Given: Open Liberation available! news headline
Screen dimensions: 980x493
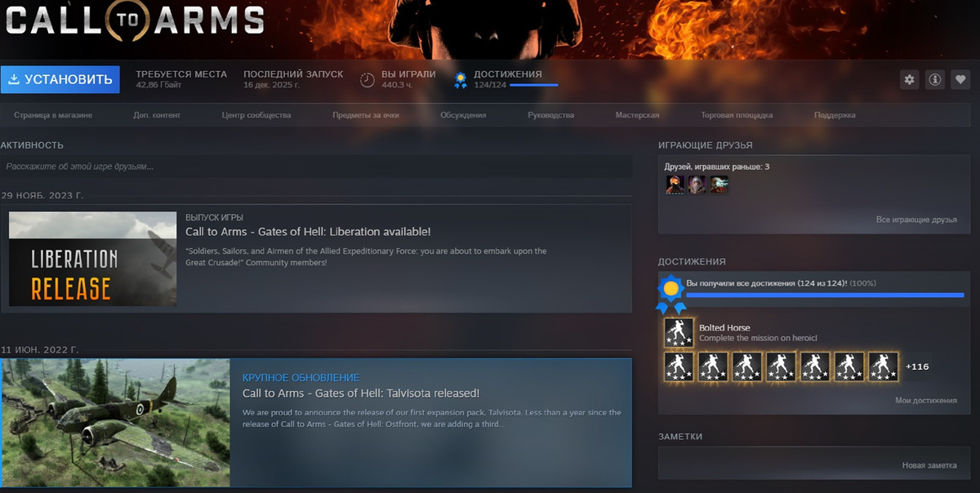Looking at the screenshot, I should click(308, 232).
